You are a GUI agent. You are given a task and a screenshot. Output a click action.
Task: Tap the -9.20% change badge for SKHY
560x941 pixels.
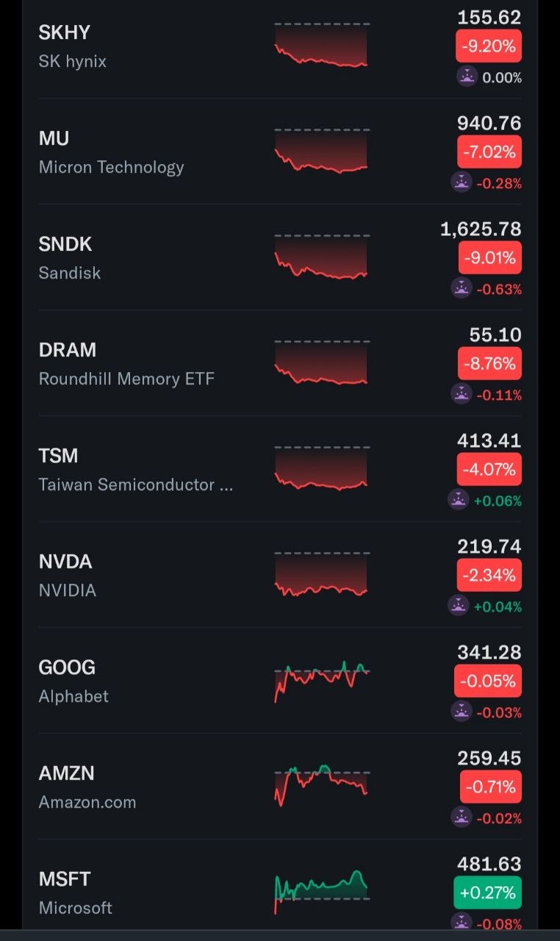coord(489,46)
